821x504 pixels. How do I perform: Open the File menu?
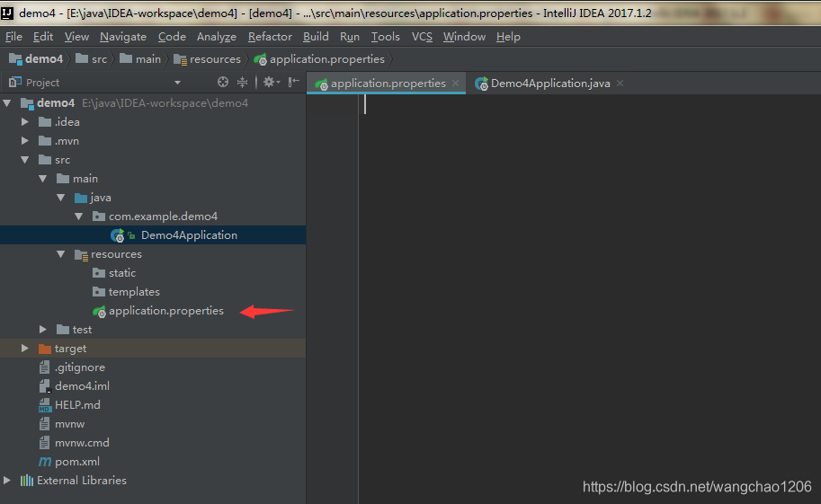(x=13, y=37)
